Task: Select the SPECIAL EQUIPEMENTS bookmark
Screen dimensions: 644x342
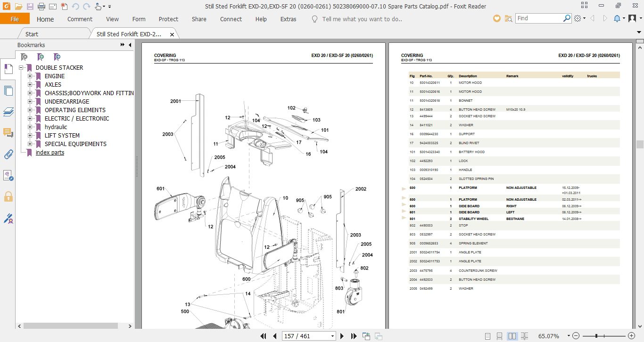Action: click(x=75, y=144)
